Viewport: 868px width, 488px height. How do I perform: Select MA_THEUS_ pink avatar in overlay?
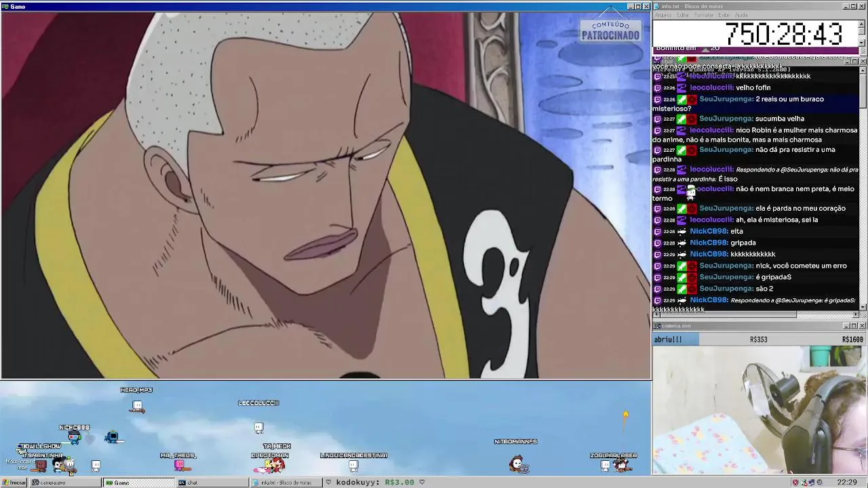(x=179, y=465)
